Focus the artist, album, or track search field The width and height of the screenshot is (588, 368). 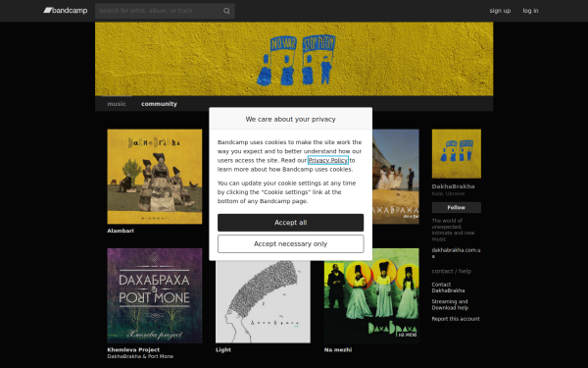click(165, 11)
